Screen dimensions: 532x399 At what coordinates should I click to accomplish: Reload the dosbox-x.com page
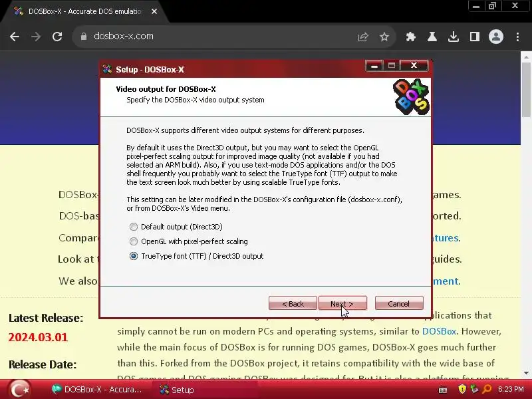coord(57,37)
